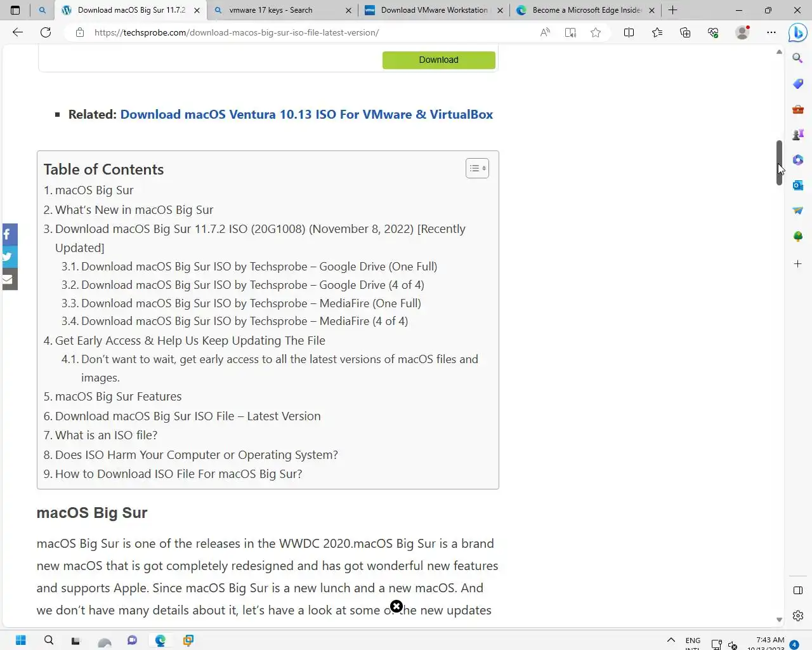Jump to 'Download macOS Big Sur ISO File – Latest Version'
The width and height of the screenshot is (812, 650).
tap(188, 416)
